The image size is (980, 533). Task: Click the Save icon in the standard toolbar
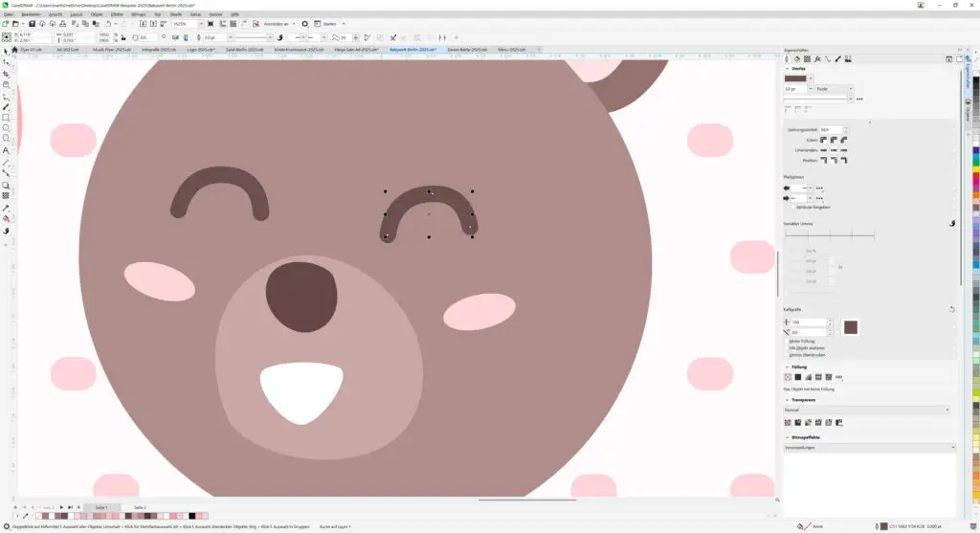32,24
